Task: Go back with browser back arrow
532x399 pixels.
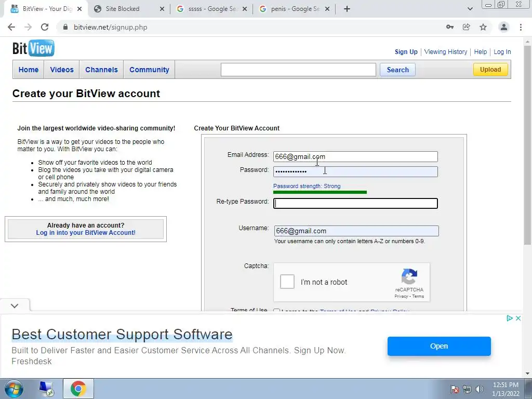Action: (11, 27)
